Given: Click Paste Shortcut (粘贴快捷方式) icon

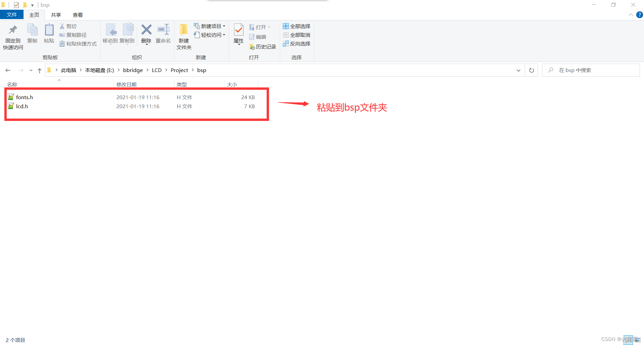Looking at the screenshot, I should (62, 44).
